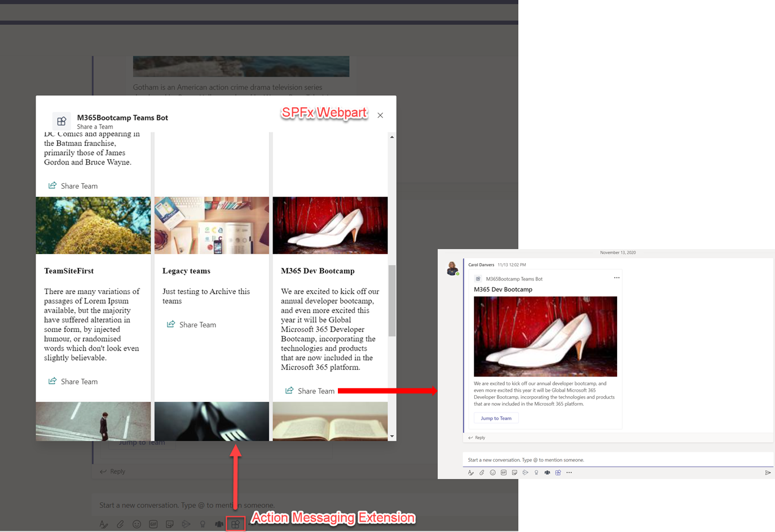775x532 pixels.
Task: Click Meet now icon in right panel toolbar
Action: [525, 473]
